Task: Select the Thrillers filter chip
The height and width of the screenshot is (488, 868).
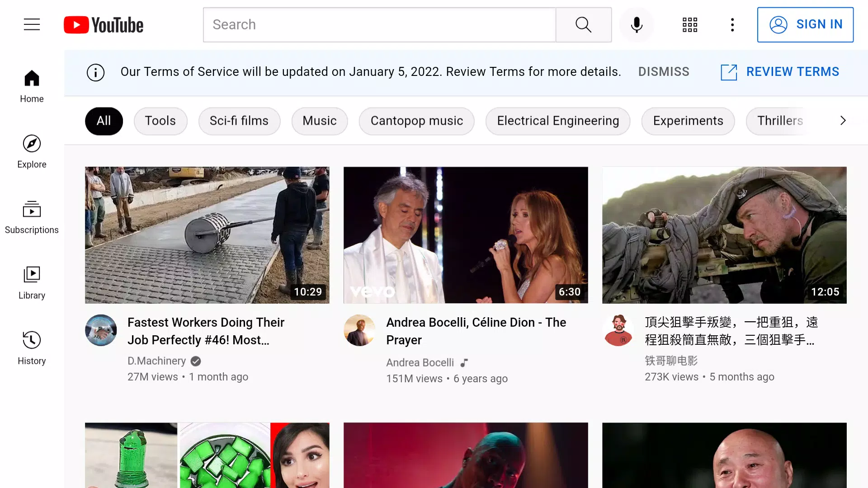Action: 779,120
